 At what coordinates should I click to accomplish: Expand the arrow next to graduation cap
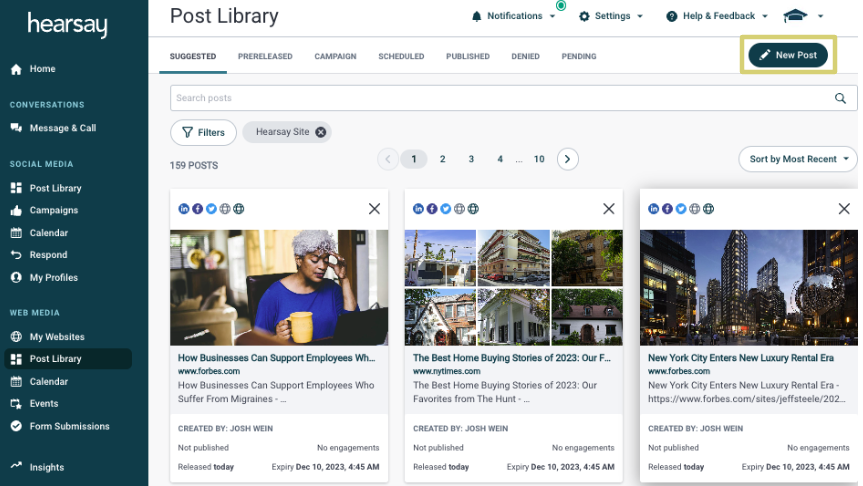pyautogui.click(x=820, y=16)
